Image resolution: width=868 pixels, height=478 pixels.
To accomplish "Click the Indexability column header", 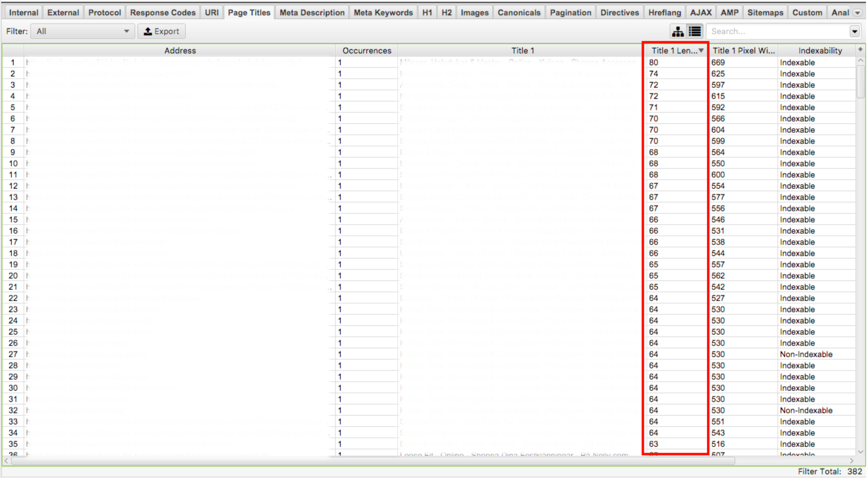I will coord(820,51).
